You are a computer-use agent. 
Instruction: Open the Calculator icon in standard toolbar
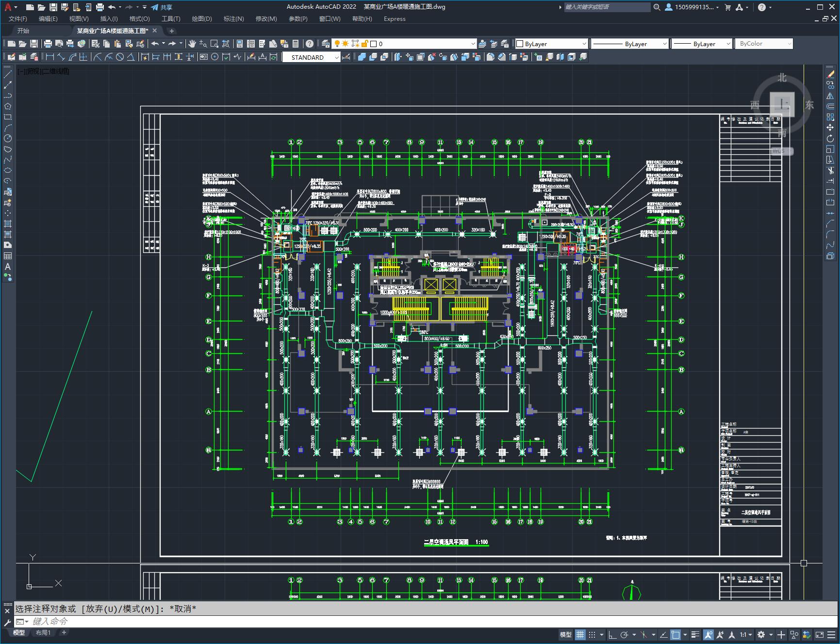[296, 44]
